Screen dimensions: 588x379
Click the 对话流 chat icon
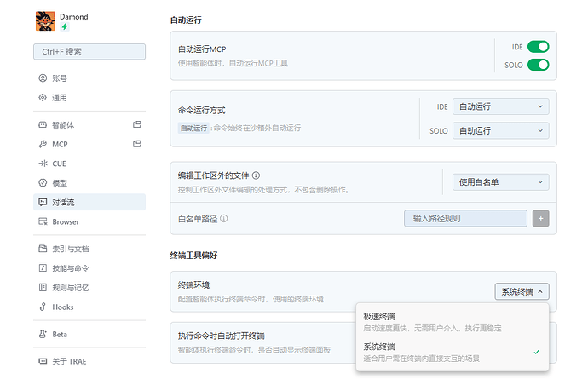pos(43,202)
